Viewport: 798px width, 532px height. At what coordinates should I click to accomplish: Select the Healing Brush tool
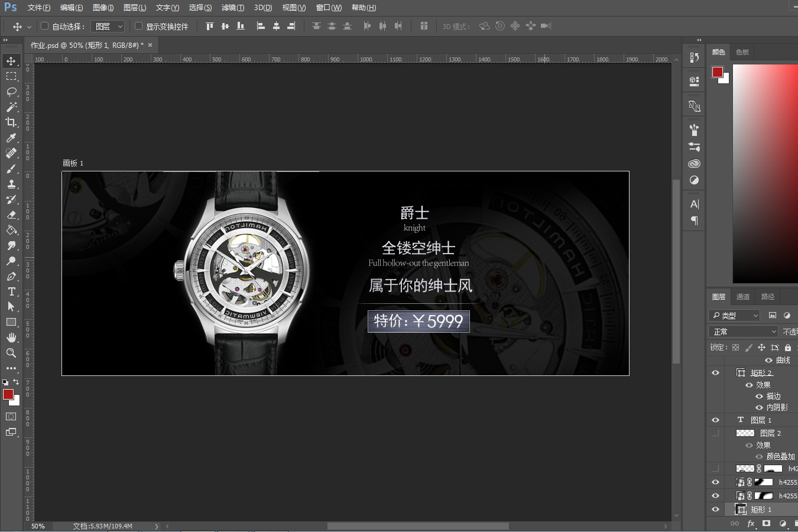(11, 153)
